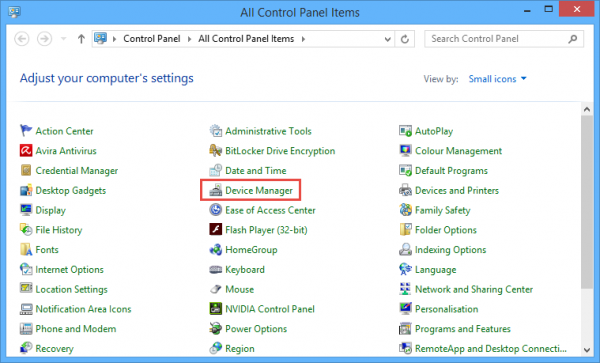Viewport: 600px width, 363px height.
Task: Open NVIDIA Control Panel icon
Action: [x=215, y=309]
